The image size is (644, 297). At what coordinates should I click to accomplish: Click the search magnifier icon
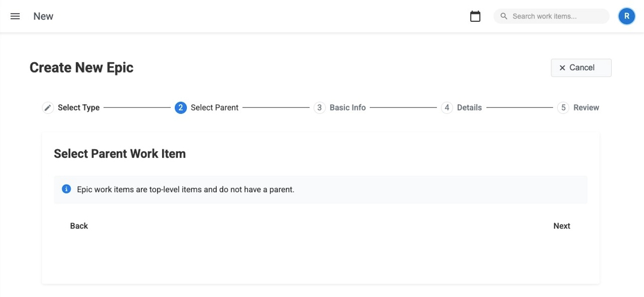(504, 16)
